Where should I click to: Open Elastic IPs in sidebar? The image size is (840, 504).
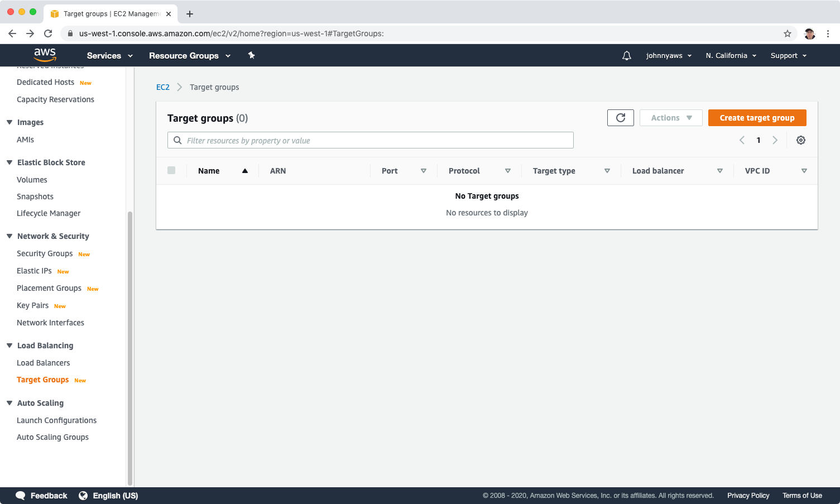(x=34, y=271)
